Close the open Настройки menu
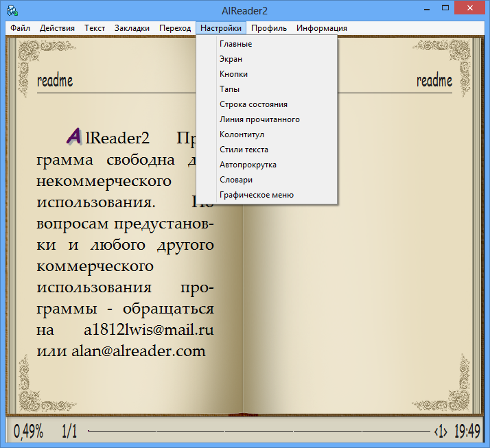Screen dimensions: 490x448 point(221,28)
